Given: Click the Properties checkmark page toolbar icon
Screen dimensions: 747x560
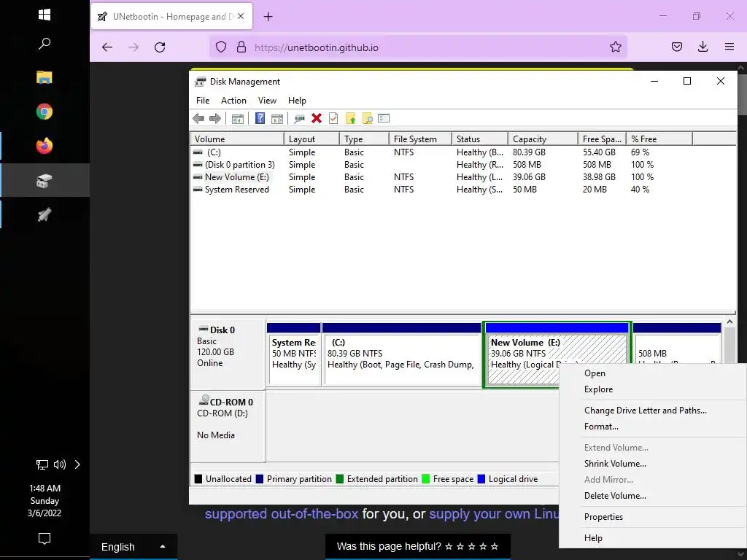Looking at the screenshot, I should [333, 119].
